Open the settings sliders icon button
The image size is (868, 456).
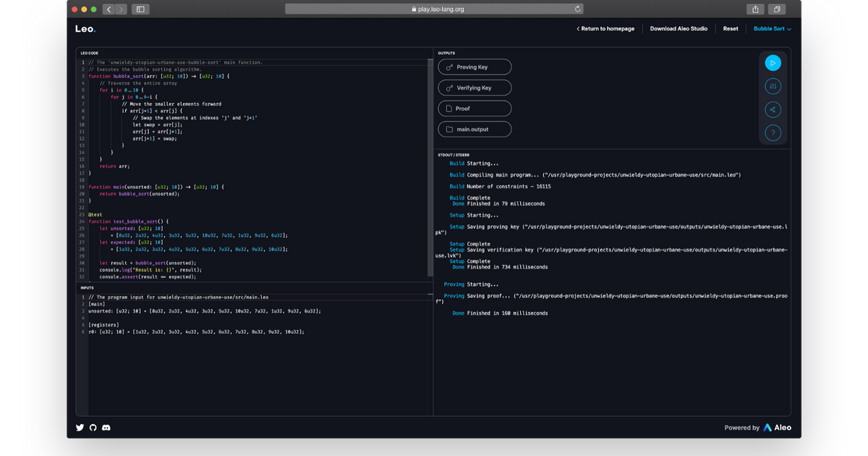coord(773,86)
